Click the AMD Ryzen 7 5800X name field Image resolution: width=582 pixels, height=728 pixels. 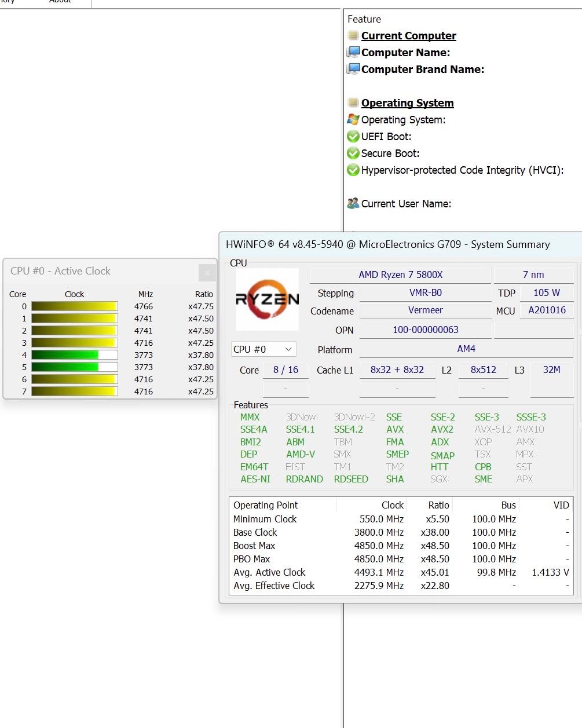400,275
